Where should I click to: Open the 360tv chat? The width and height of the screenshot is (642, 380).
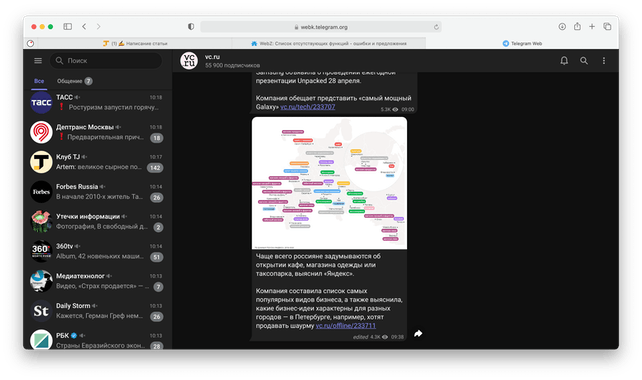click(97, 251)
